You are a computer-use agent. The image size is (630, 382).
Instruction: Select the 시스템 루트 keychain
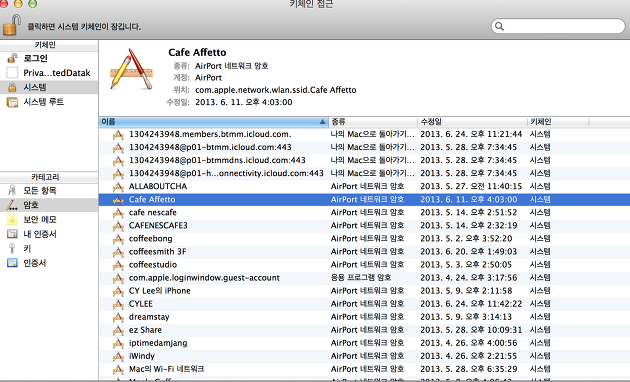click(x=49, y=102)
